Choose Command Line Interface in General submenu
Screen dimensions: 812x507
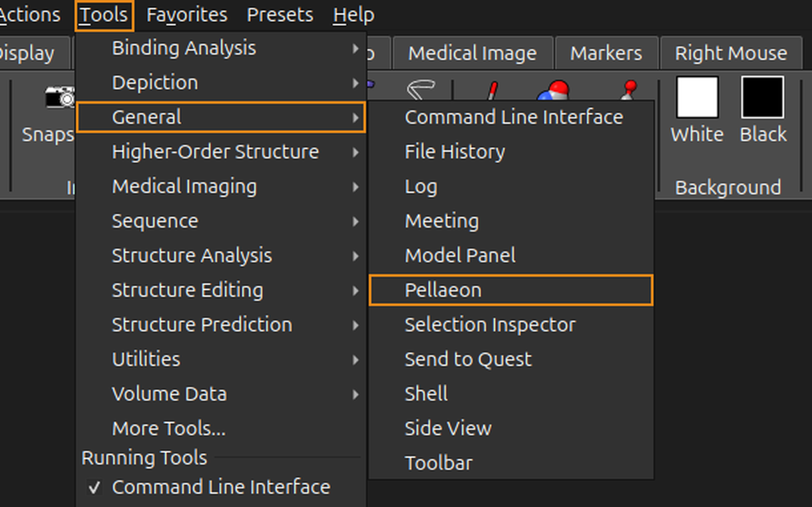point(511,117)
